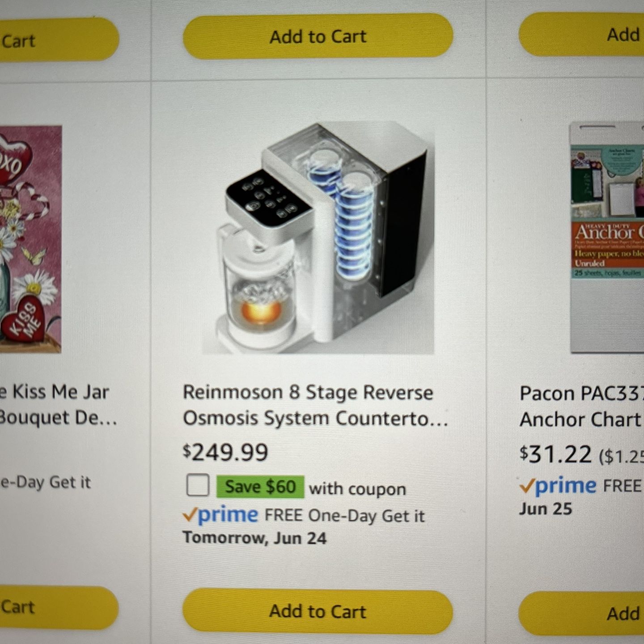Screen dimensions: 644x644
Task: Add the Kiss Me Jar item to cart
Action: (59, 608)
